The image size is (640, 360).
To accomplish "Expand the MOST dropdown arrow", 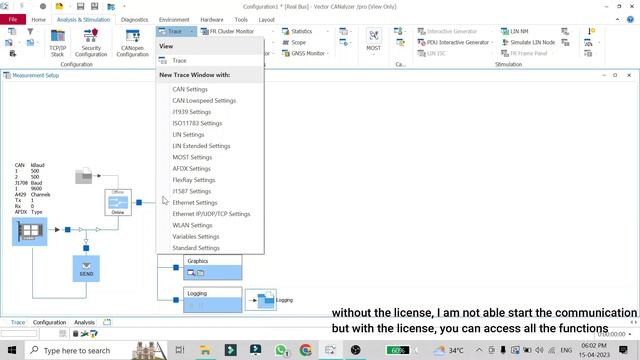I will coord(373,54).
